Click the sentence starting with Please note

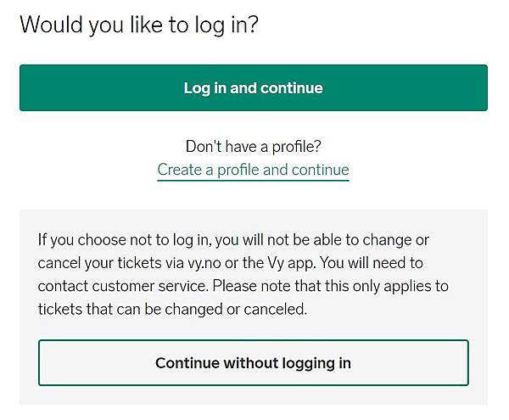click(x=339, y=287)
